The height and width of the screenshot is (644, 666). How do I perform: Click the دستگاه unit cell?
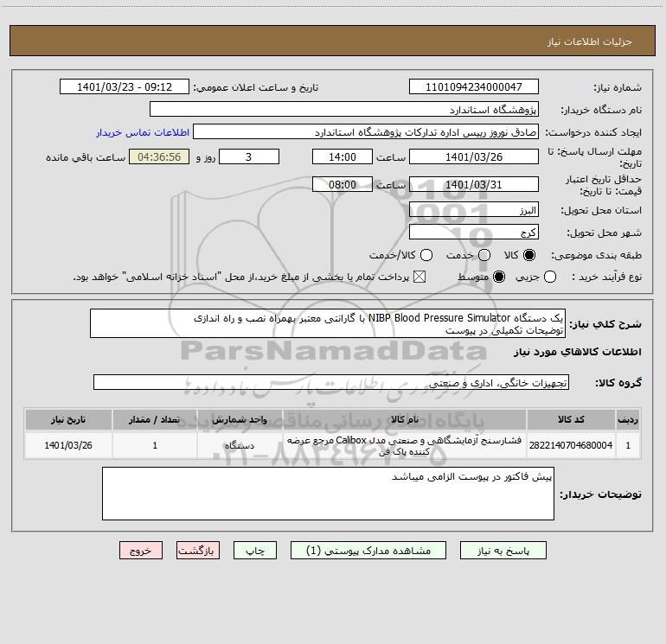pos(240,445)
